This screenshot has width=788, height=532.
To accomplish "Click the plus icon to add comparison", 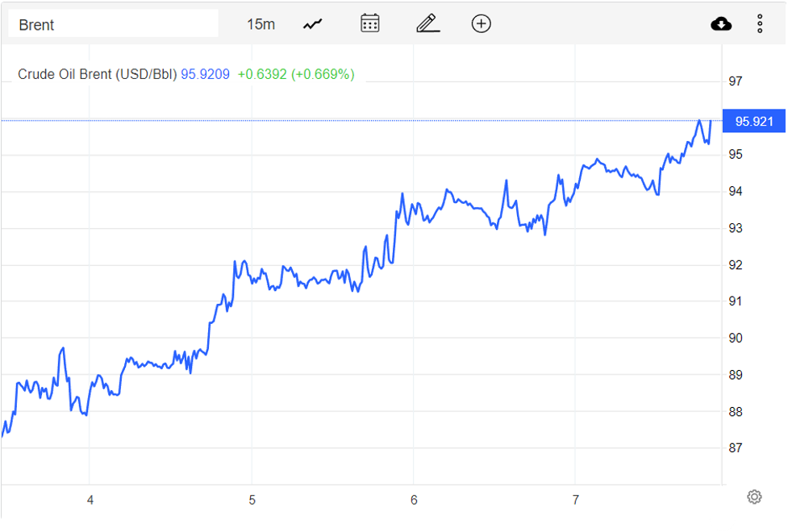I will point(481,23).
